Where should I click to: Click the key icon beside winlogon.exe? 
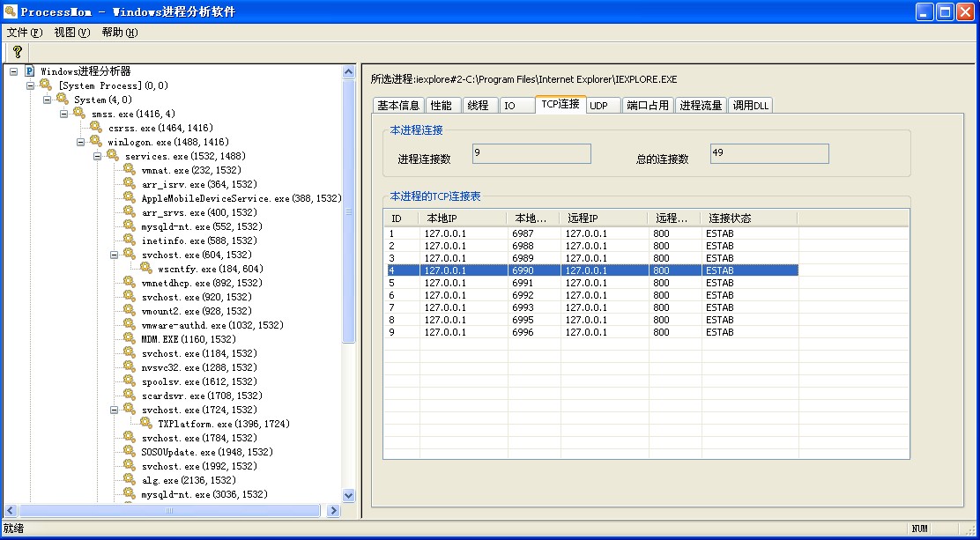tap(95, 141)
